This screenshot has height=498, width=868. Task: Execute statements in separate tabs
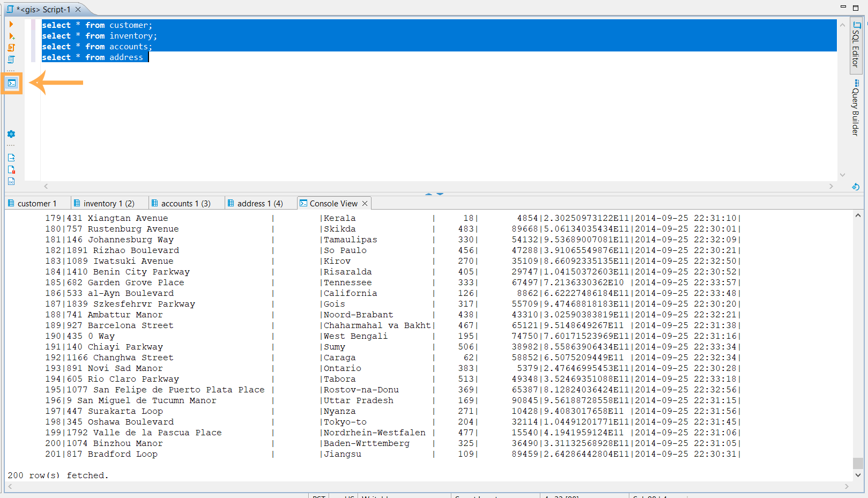[x=11, y=60]
